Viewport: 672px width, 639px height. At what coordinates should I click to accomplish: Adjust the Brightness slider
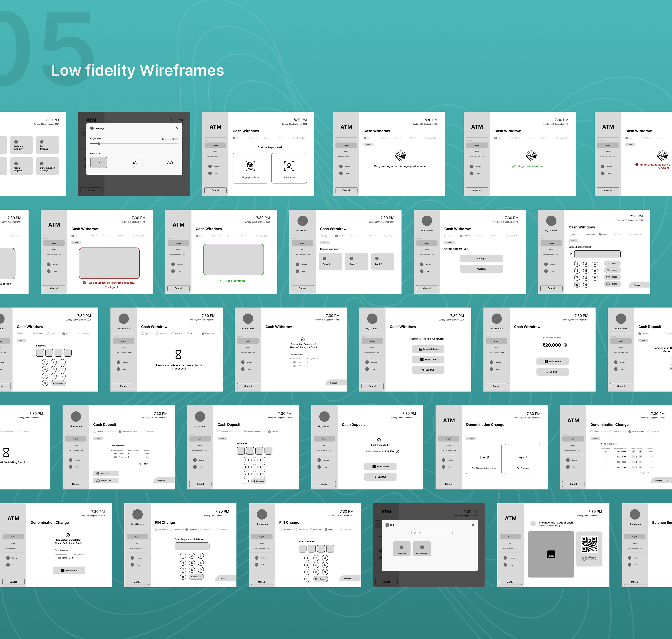pyautogui.click(x=134, y=144)
